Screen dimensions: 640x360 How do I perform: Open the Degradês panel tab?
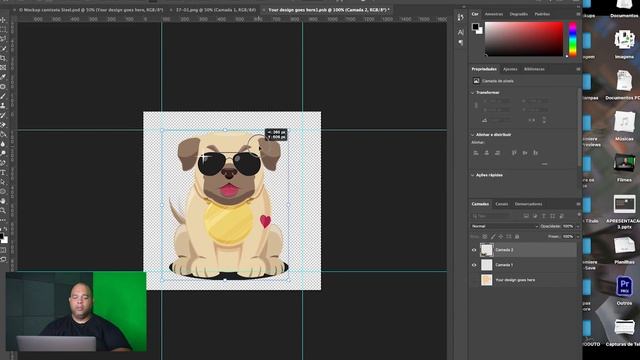coord(518,14)
